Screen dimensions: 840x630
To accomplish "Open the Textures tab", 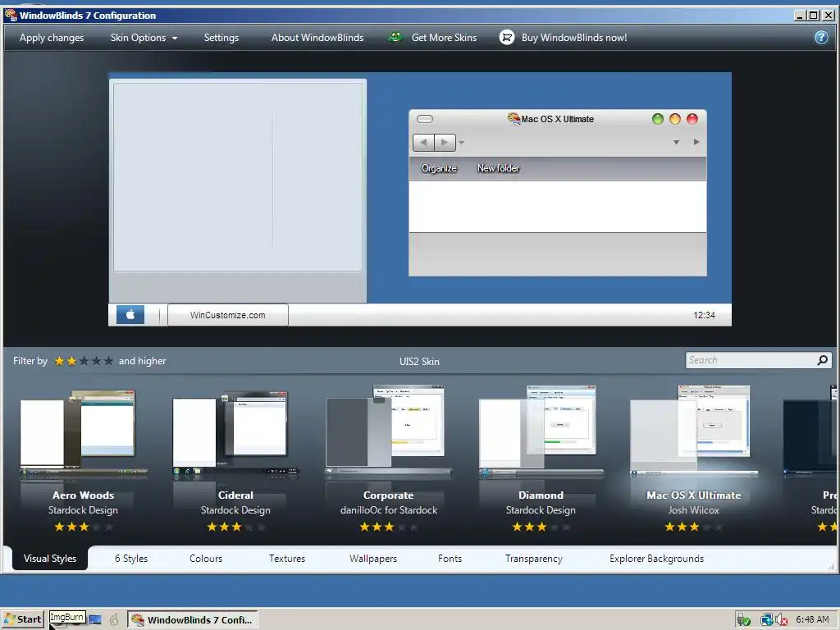I will tap(287, 558).
